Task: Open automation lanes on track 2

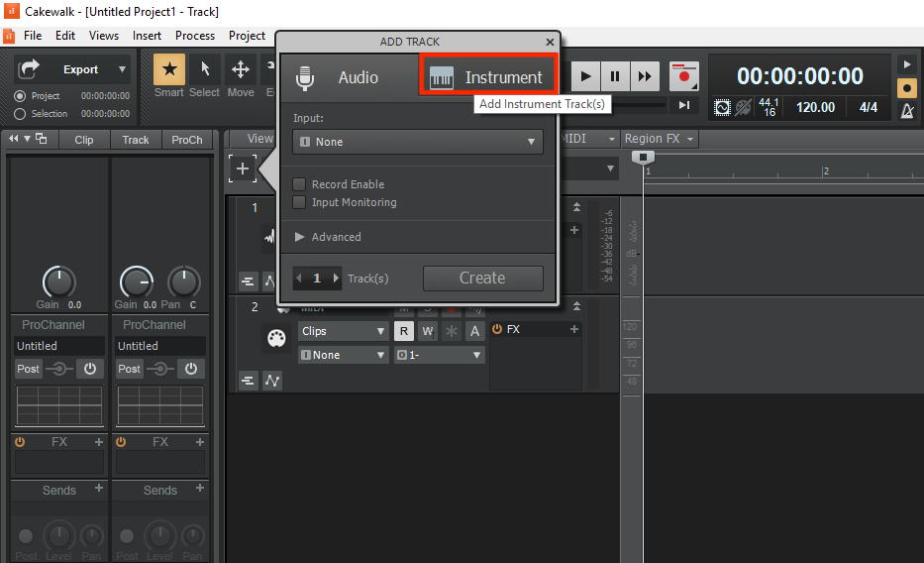Action: coord(272,381)
